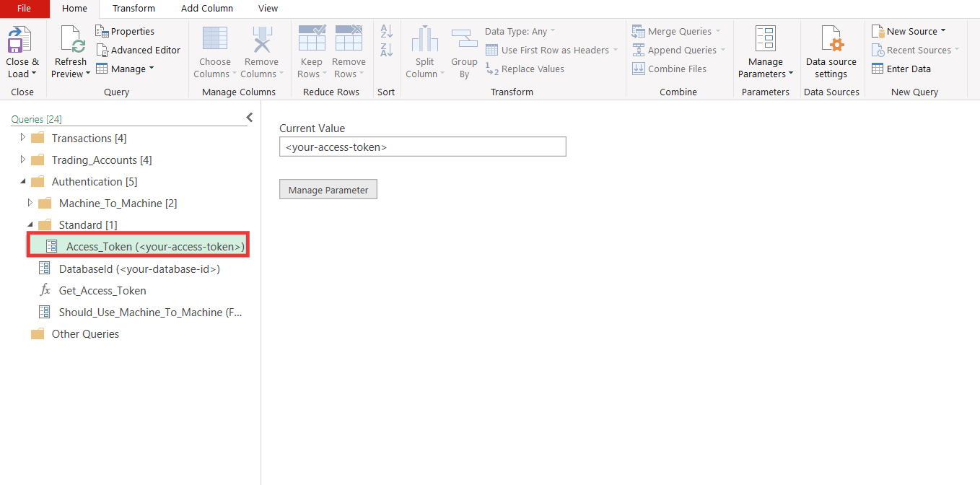The width and height of the screenshot is (980, 485).
Task: Open the Advanced Editor
Action: coord(139,49)
